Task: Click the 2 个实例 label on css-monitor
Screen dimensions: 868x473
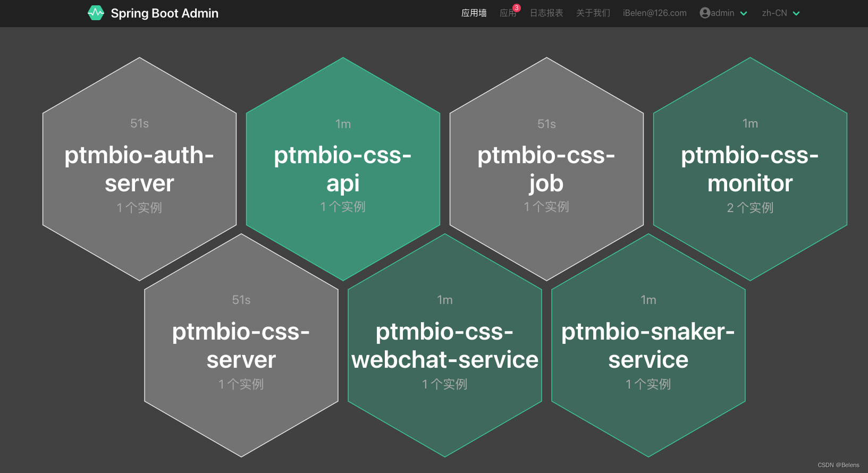Action: point(750,208)
